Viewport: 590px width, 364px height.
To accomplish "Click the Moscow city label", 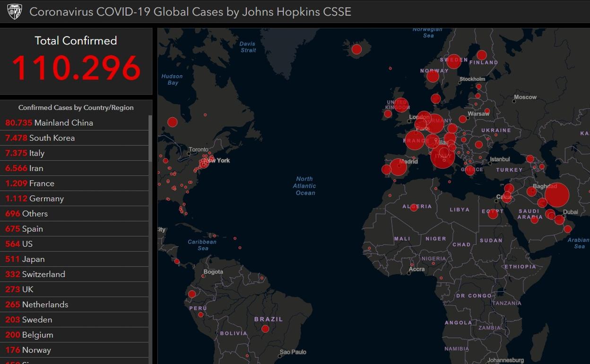I will point(525,97).
